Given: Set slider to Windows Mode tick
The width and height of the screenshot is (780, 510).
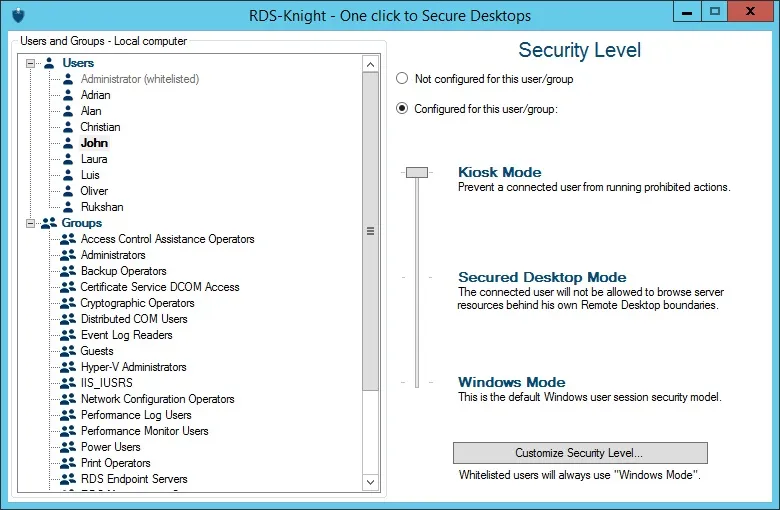Looking at the screenshot, I should coord(417,382).
